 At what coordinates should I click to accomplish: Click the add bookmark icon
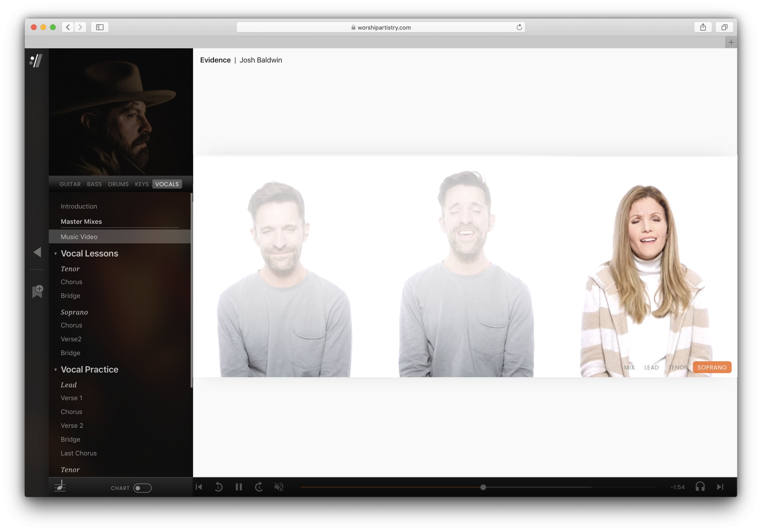point(37,291)
